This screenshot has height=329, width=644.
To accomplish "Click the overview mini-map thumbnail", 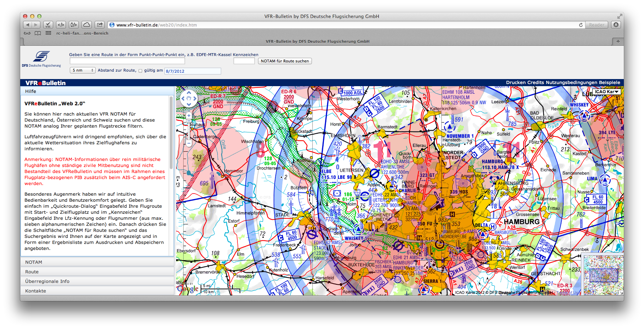I will 604,275.
